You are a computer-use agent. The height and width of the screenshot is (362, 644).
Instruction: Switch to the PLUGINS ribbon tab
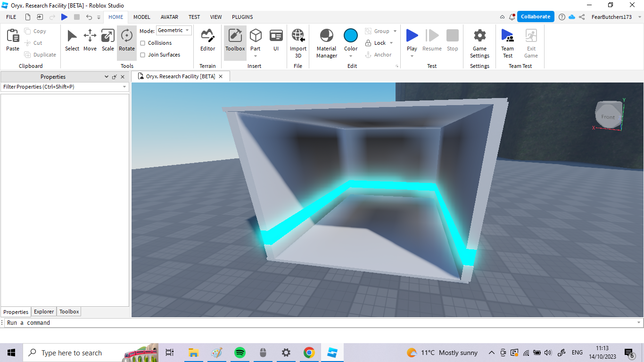242,17
